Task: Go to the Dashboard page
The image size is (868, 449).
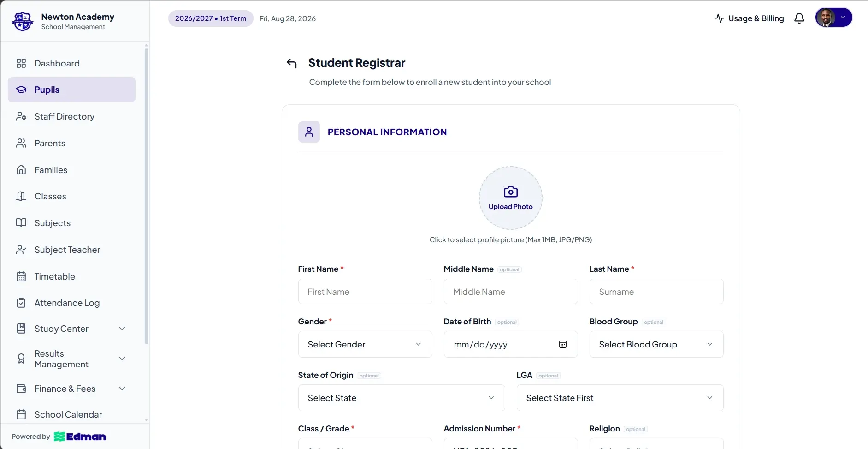Action: [x=71, y=63]
